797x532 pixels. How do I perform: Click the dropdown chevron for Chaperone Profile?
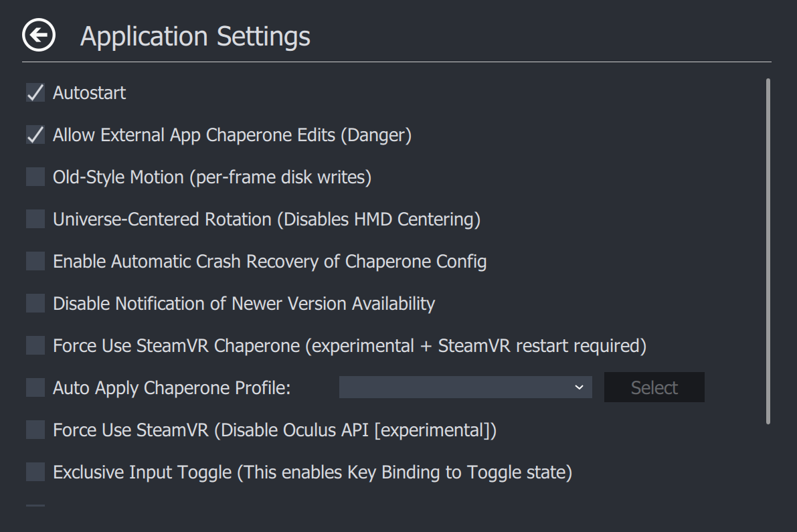579,387
